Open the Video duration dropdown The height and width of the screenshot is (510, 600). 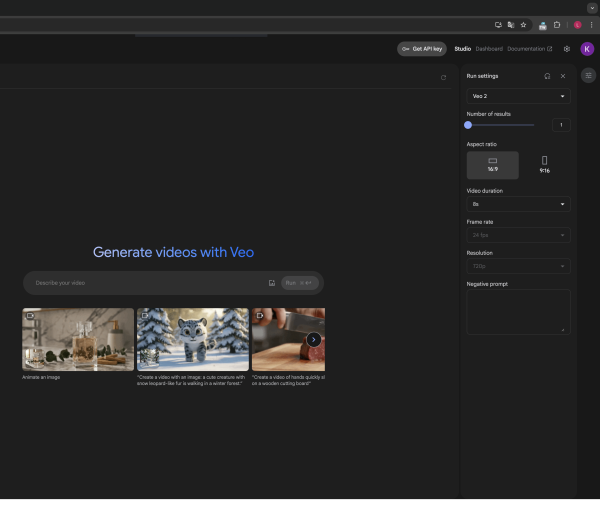tap(518, 204)
